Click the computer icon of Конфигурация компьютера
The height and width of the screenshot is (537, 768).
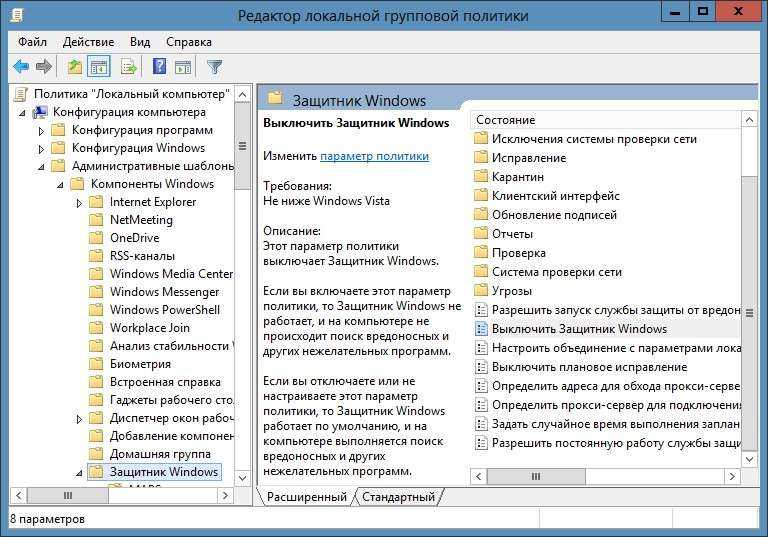40,112
